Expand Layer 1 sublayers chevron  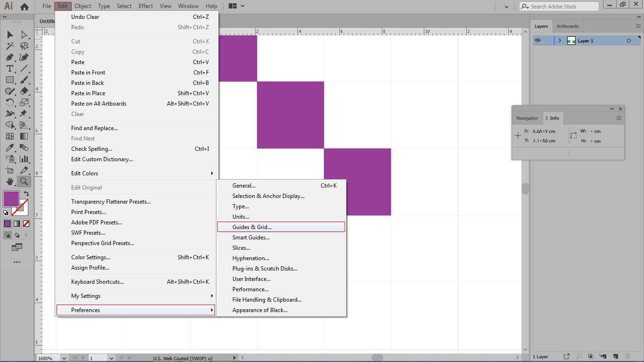tap(560, 41)
